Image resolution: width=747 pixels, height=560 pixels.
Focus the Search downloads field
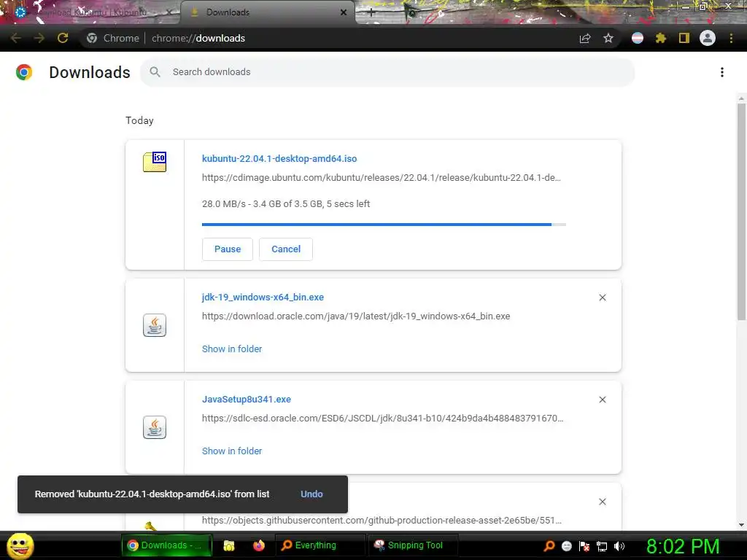tap(387, 72)
